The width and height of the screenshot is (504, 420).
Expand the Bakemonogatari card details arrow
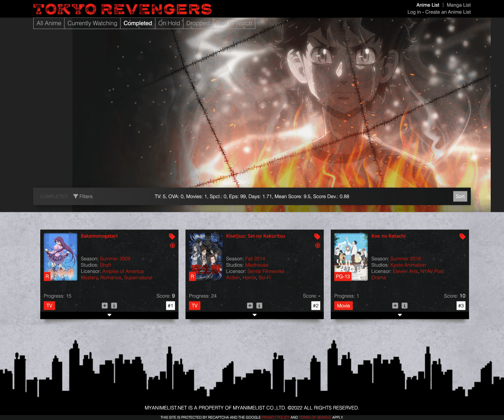point(109,315)
